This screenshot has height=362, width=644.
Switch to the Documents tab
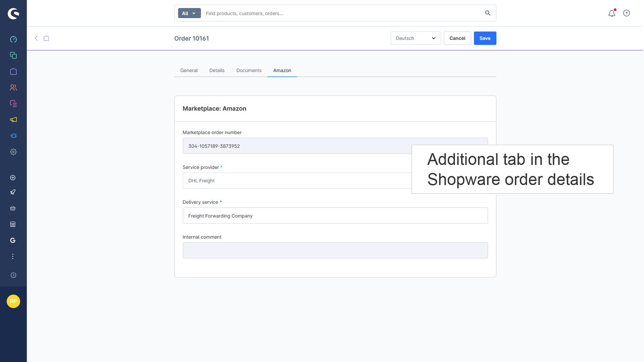coord(249,70)
